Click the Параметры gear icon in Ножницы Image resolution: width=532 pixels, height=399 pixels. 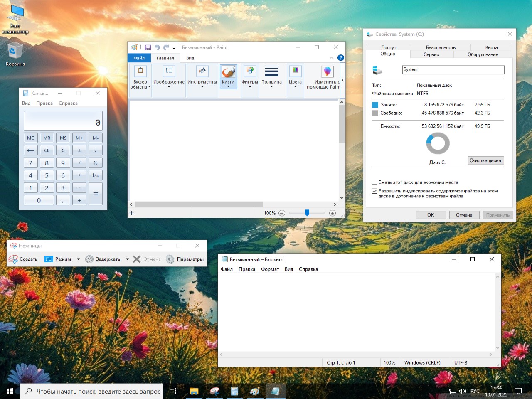[x=170, y=259]
